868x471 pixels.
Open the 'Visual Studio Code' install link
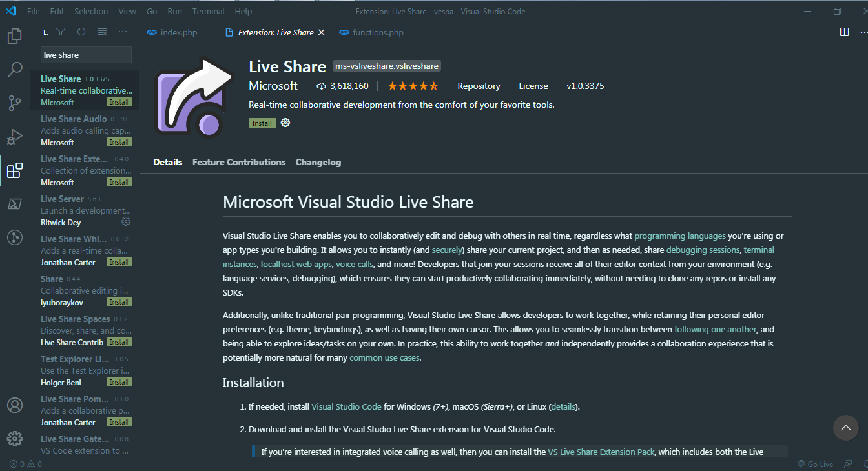[346, 406]
